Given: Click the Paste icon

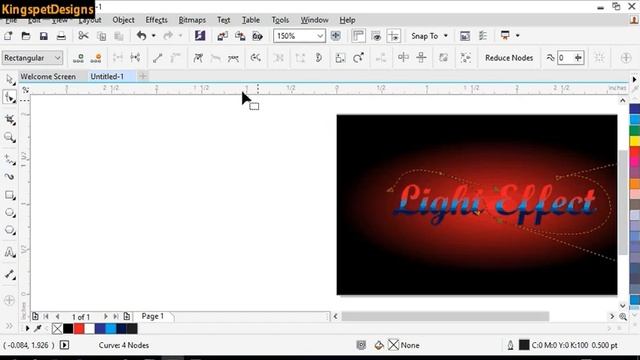Looking at the screenshot, I should (x=119, y=36).
